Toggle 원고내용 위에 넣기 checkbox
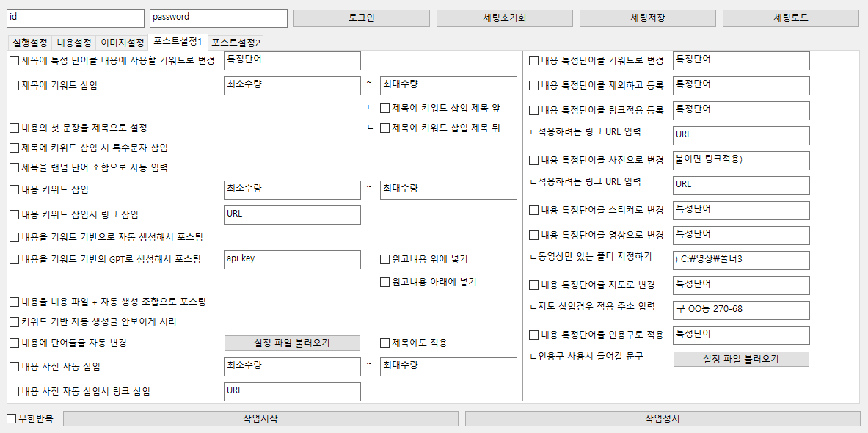This screenshot has height=433, width=868. 385,259
